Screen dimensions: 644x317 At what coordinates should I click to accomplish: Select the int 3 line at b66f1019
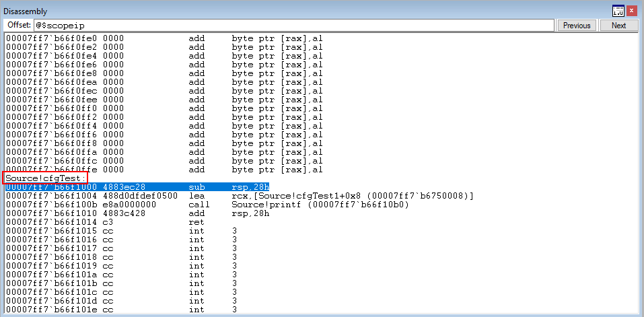coord(121,266)
